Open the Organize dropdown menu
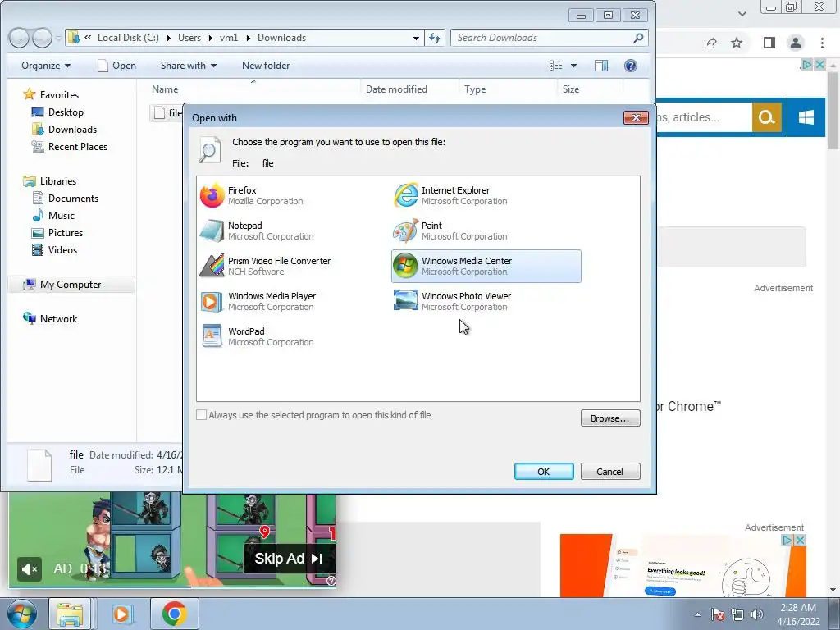840x630 pixels. (x=46, y=66)
